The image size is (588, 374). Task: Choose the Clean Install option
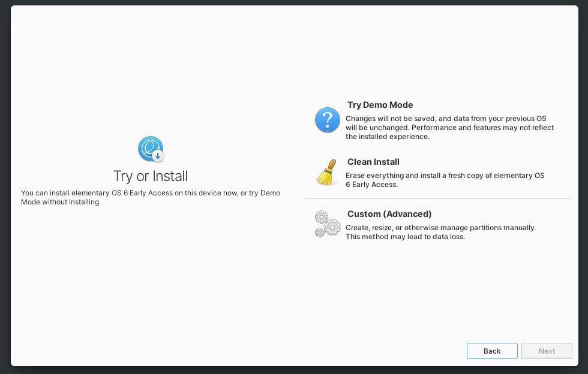(x=439, y=173)
